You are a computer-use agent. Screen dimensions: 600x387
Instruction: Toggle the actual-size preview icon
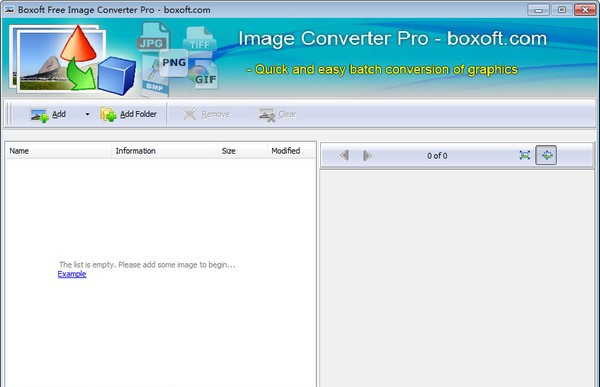pyautogui.click(x=546, y=155)
